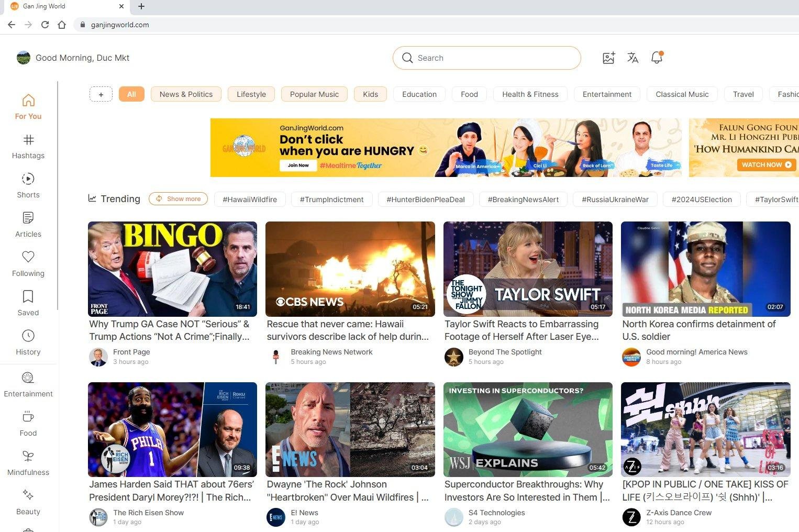Click the plus button to add categories
This screenshot has height=532, width=799.
point(101,94)
